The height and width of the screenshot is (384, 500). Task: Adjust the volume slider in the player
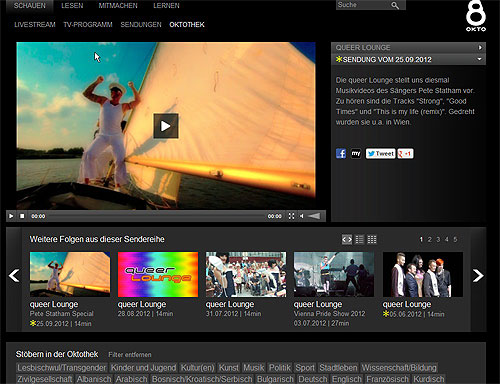click(314, 216)
